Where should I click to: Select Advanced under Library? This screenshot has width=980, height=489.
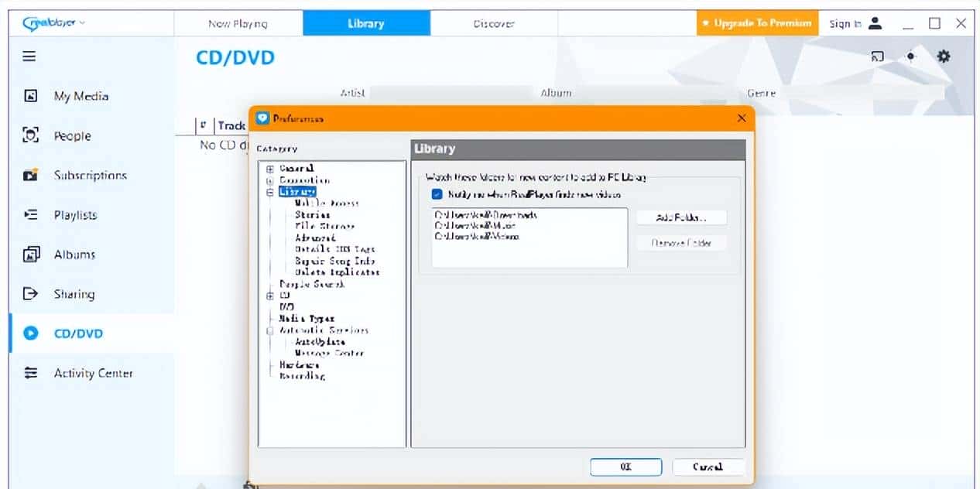click(x=315, y=238)
